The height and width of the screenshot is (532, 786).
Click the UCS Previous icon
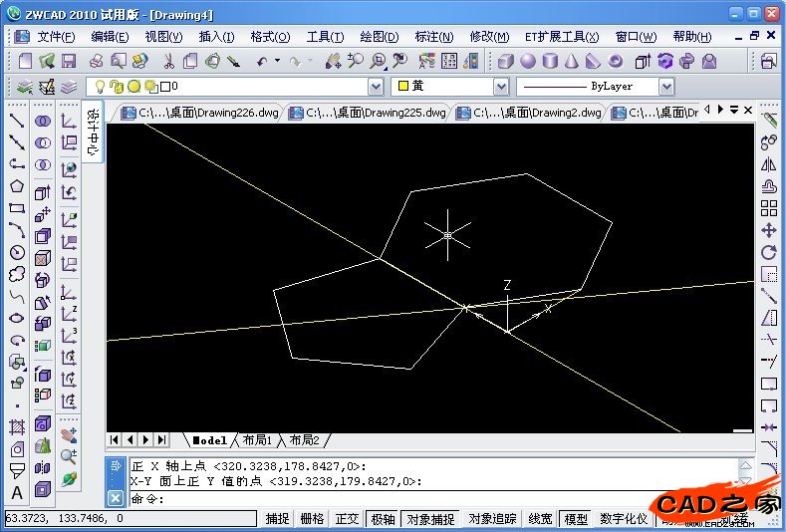(x=69, y=192)
